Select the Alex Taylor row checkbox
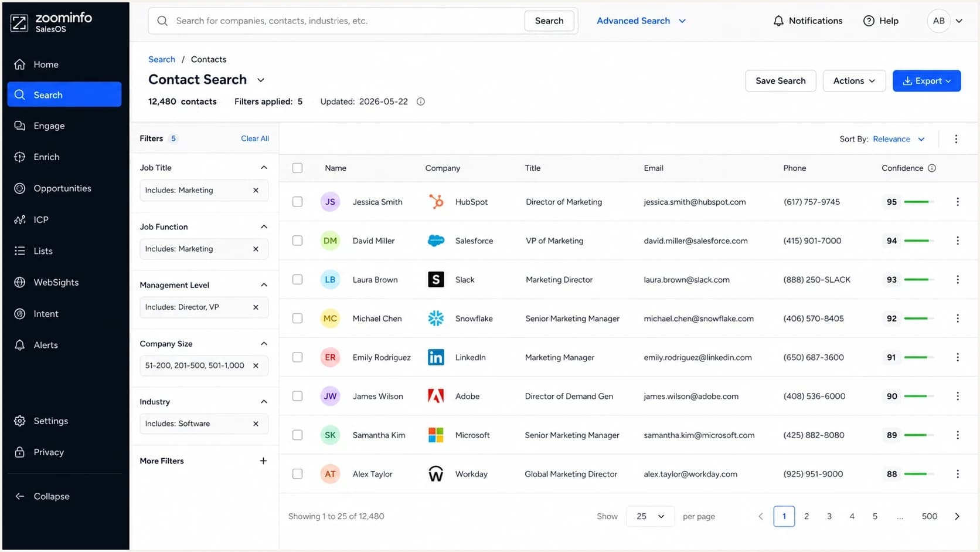This screenshot has height=552, width=980. 298,474
